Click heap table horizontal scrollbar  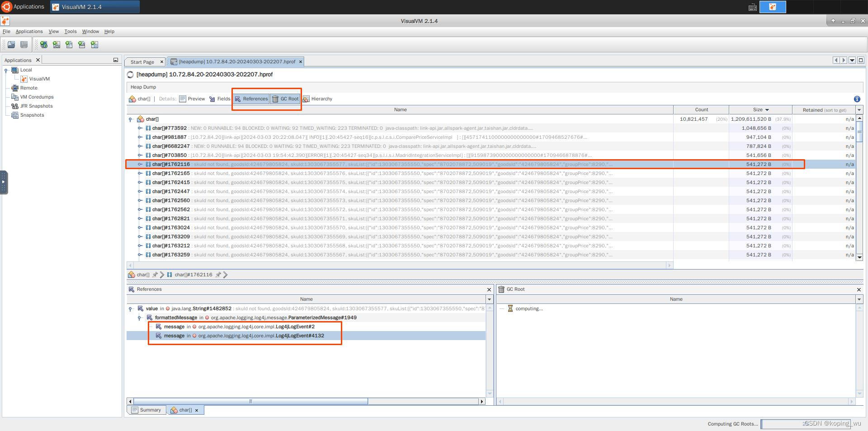pos(400,265)
